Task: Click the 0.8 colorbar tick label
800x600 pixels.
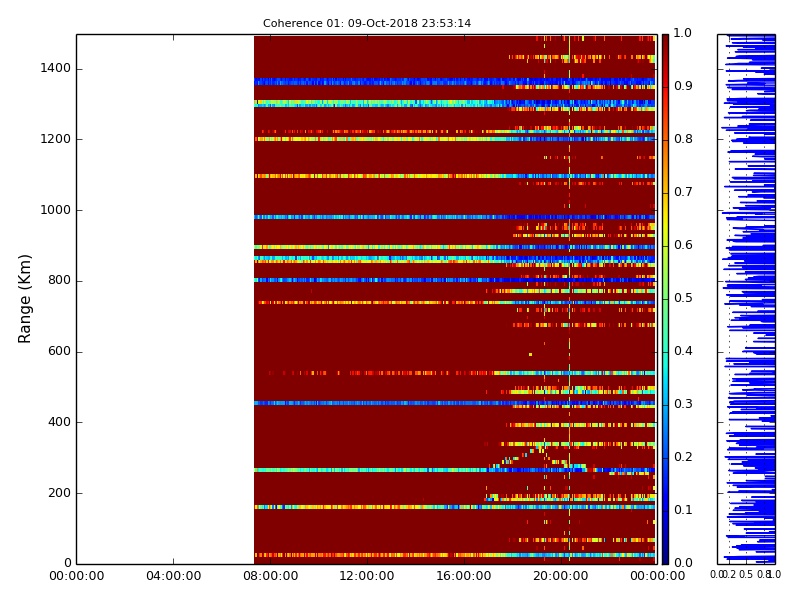Action: coord(683,139)
